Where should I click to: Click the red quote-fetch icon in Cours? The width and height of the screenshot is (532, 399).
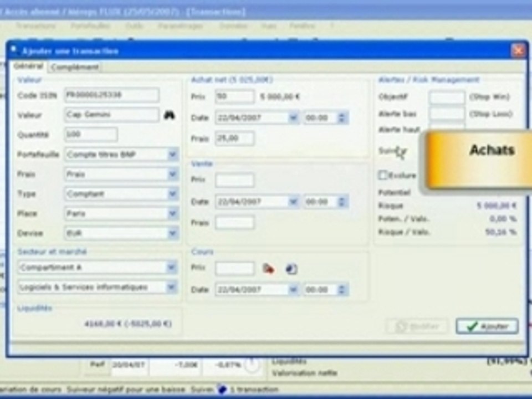pos(268,269)
